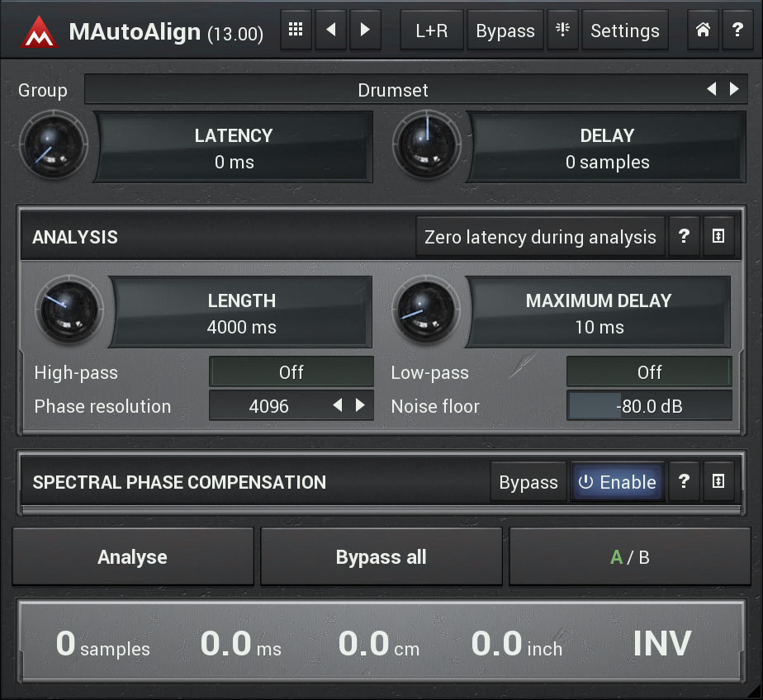Click the icon right of Bypass in header
Screen dimensions: 763x700
pyautogui.click(x=563, y=31)
